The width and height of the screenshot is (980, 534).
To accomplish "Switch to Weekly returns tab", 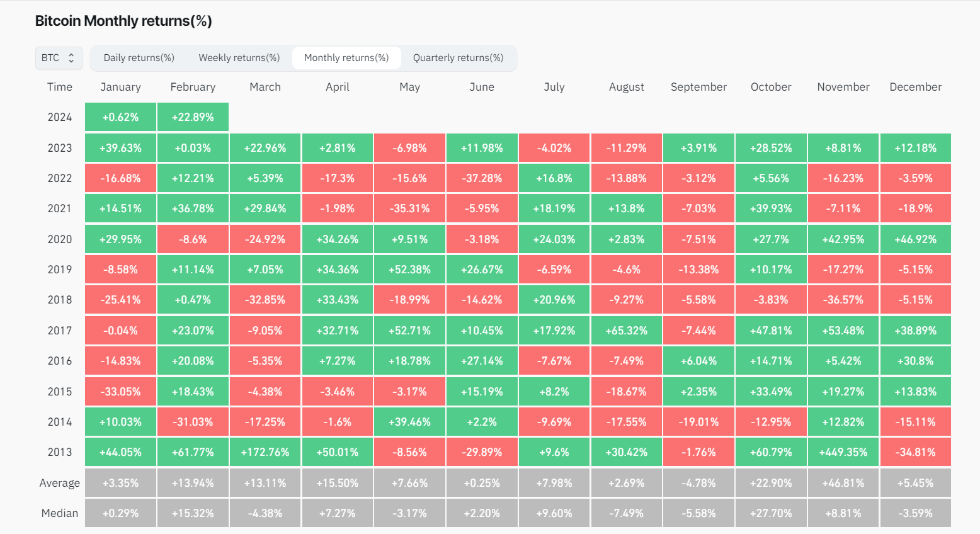I will pos(239,57).
